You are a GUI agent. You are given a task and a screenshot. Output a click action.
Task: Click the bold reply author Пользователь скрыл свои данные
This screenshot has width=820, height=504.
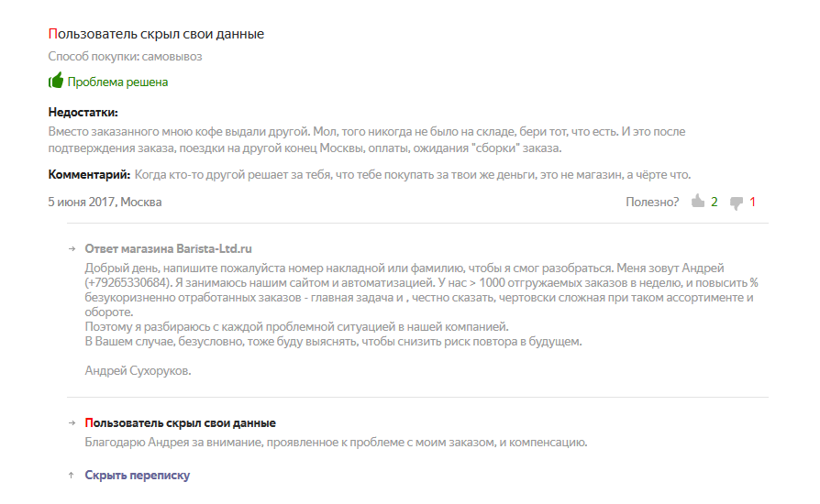tap(181, 423)
